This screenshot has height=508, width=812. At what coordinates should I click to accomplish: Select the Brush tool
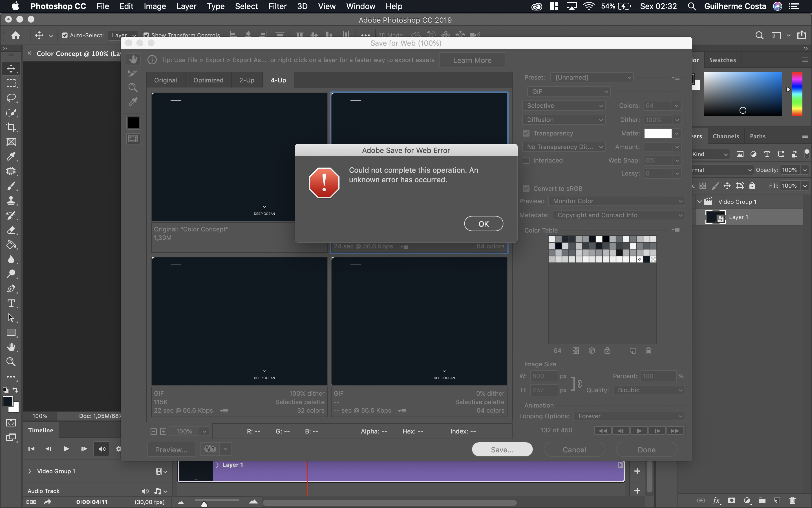pos(11,186)
